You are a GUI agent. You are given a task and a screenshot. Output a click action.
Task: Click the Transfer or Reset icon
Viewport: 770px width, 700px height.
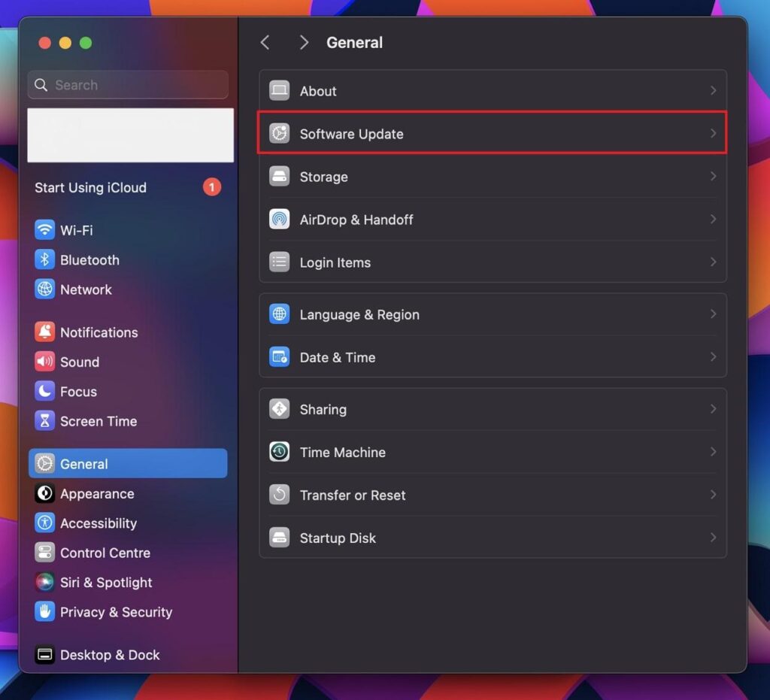pyautogui.click(x=280, y=495)
